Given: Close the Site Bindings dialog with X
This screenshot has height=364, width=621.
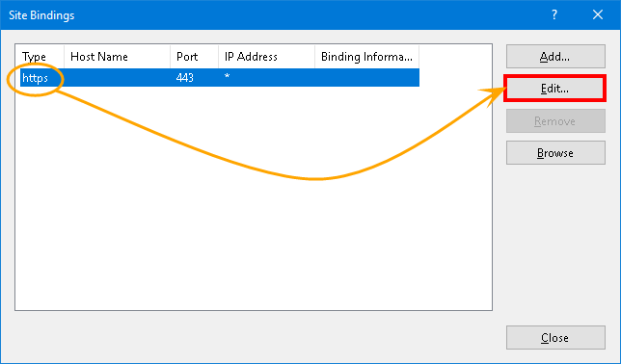Looking at the screenshot, I should click(x=598, y=15).
